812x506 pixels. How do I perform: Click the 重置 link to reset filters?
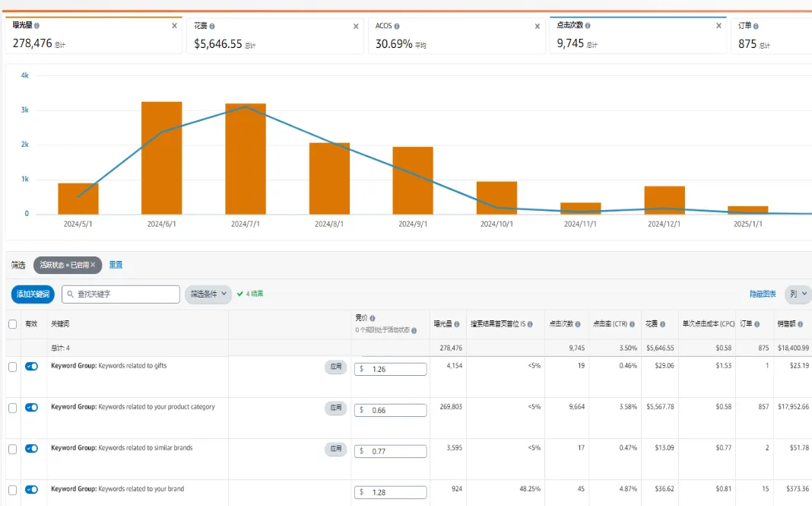click(x=116, y=265)
